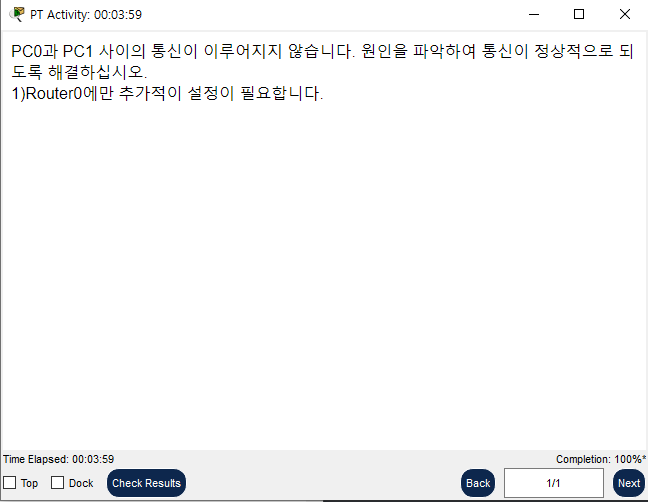The height and width of the screenshot is (502, 648).
Task: Go to previous page with Back
Action: pyautogui.click(x=478, y=483)
